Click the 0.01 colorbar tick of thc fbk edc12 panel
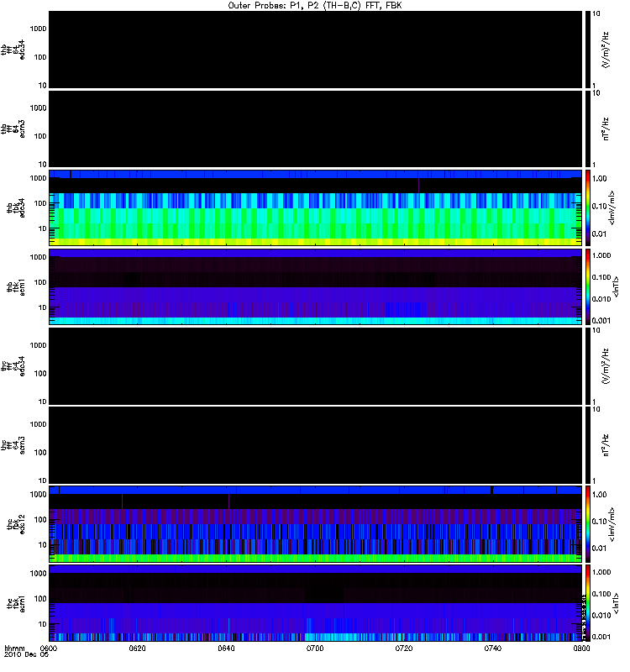 pyautogui.click(x=600, y=549)
